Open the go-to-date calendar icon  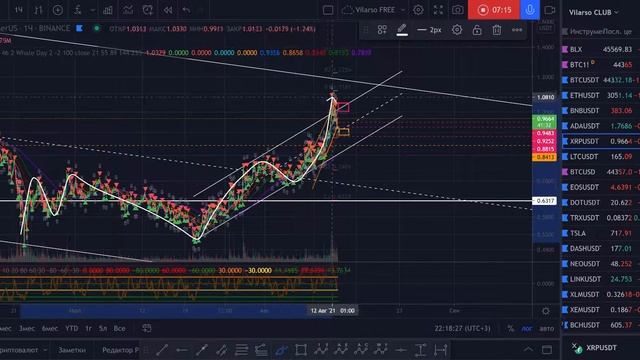(147, 328)
